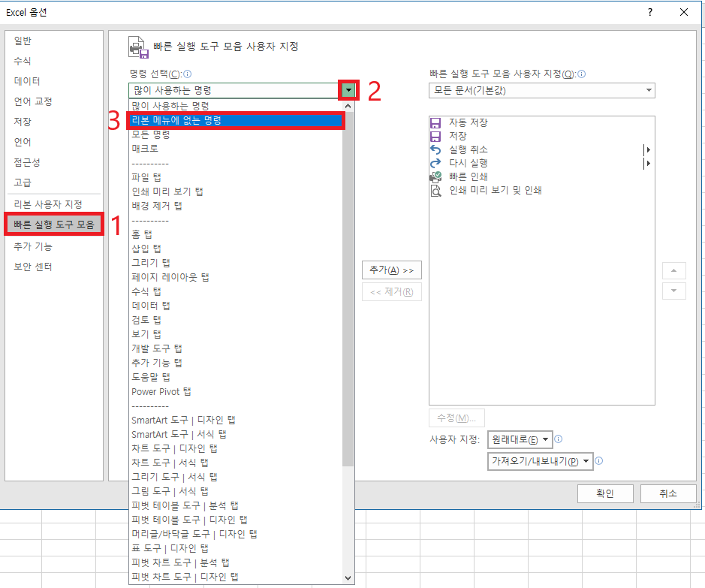Click the dropdown list scrollbar down arrow

pos(348,577)
